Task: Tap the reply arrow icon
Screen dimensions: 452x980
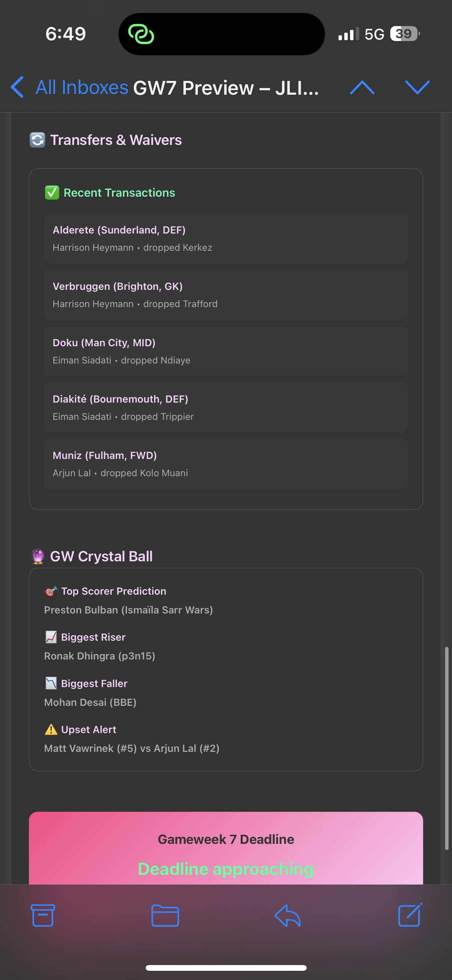Action: coord(288,915)
